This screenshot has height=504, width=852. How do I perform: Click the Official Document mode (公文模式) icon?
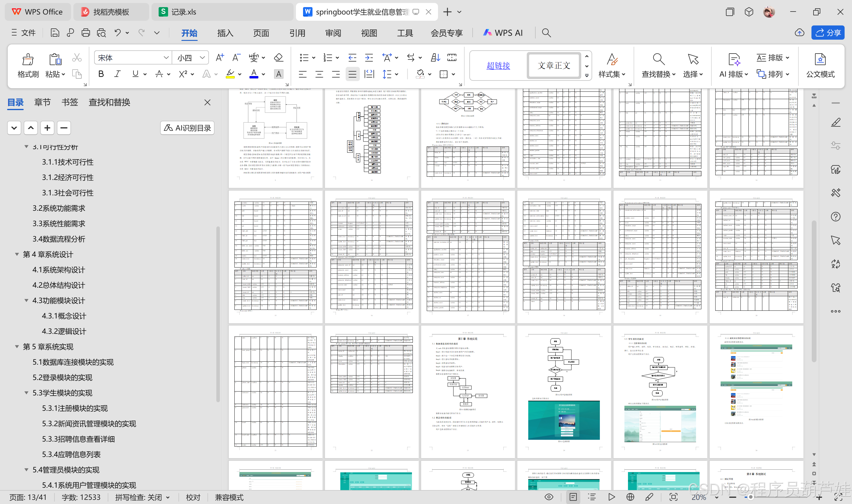coord(820,60)
